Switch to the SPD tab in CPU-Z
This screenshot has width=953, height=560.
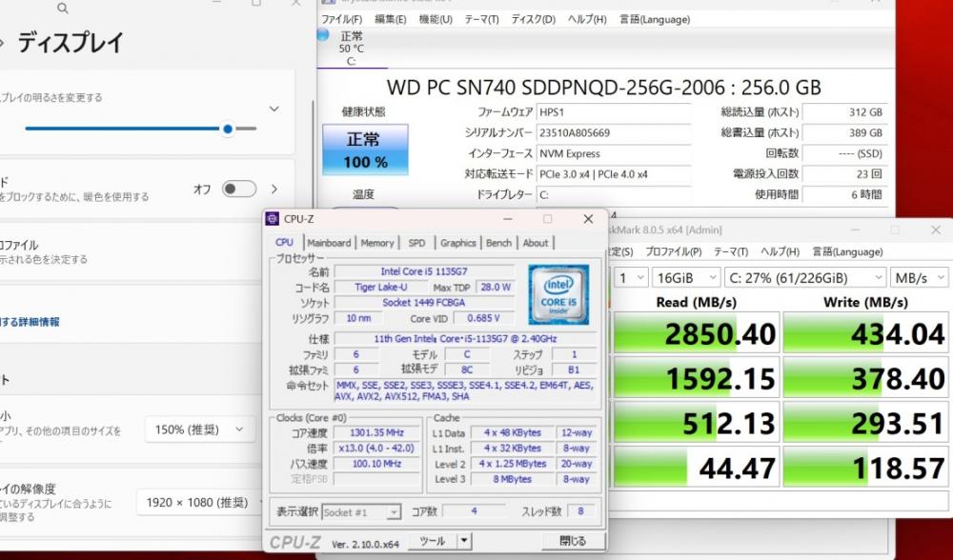417,243
